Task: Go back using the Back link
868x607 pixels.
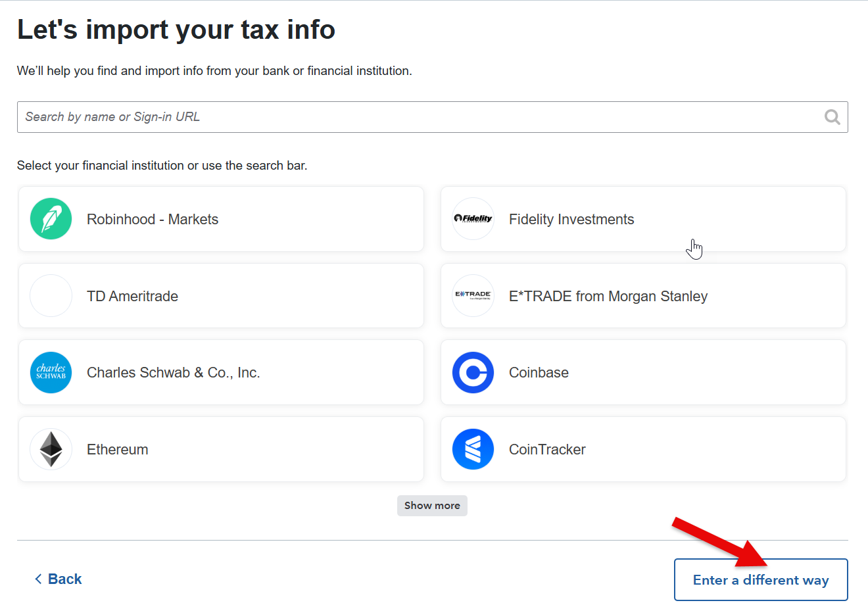Action: 58,579
